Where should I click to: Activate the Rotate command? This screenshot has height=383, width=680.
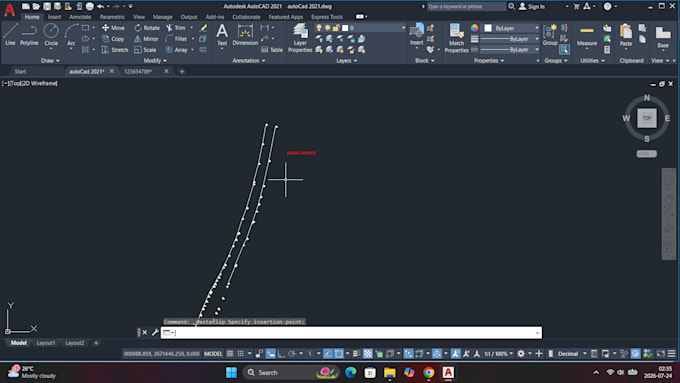coord(147,28)
